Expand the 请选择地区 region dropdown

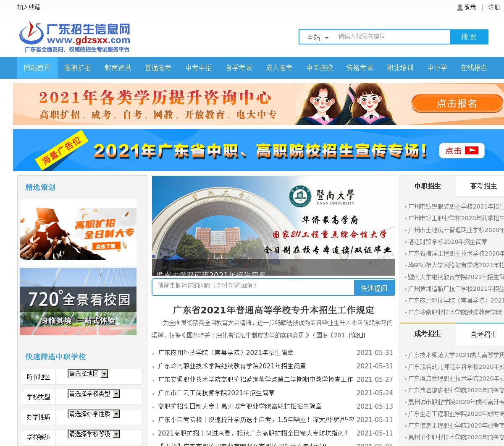tap(88, 373)
